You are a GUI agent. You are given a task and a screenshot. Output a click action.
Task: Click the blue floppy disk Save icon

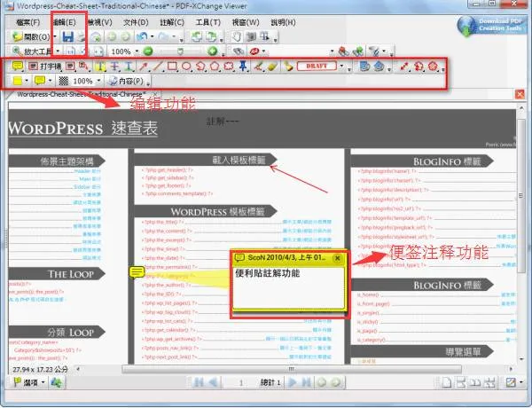click(68, 36)
